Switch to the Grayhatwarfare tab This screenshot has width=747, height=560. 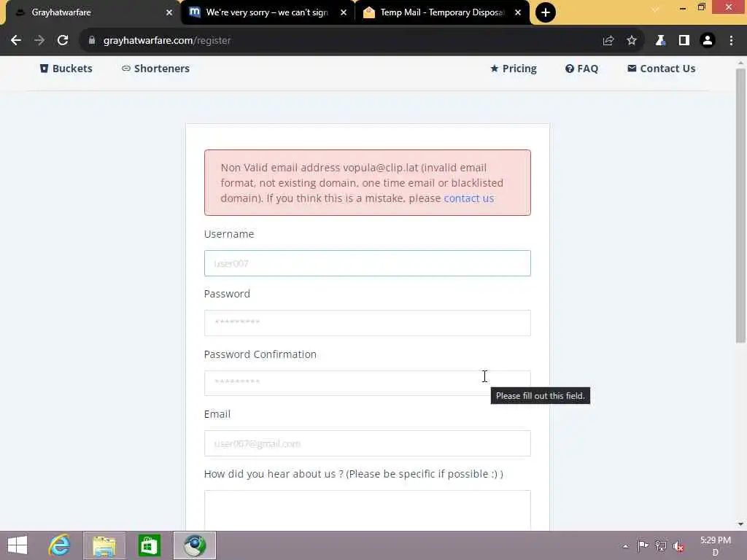pyautogui.click(x=90, y=12)
